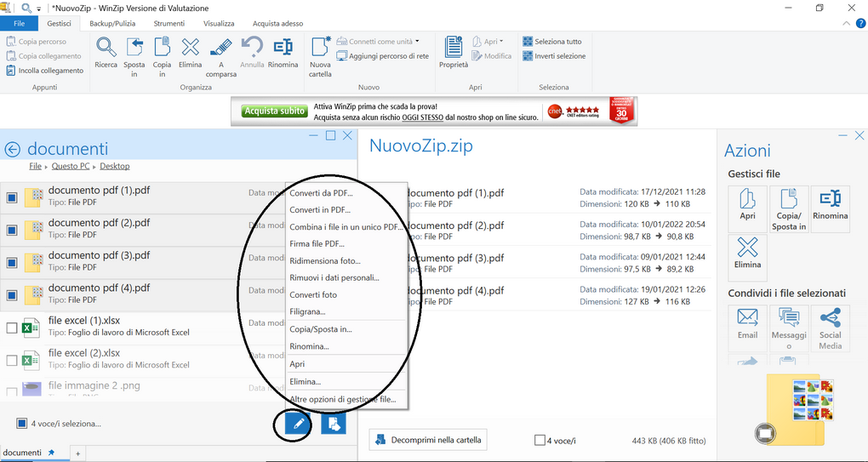Viewport: 868px width, 462px height.
Task: Click the WinZip folder thumbnail in Azioni
Action: [800, 411]
